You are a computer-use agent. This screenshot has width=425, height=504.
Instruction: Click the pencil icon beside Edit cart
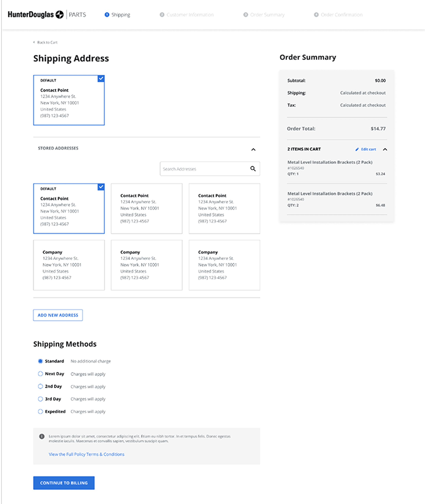(x=357, y=149)
